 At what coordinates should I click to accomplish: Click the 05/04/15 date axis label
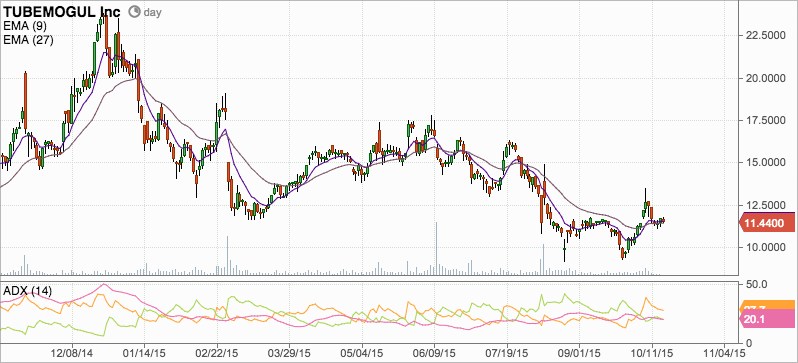(x=362, y=353)
